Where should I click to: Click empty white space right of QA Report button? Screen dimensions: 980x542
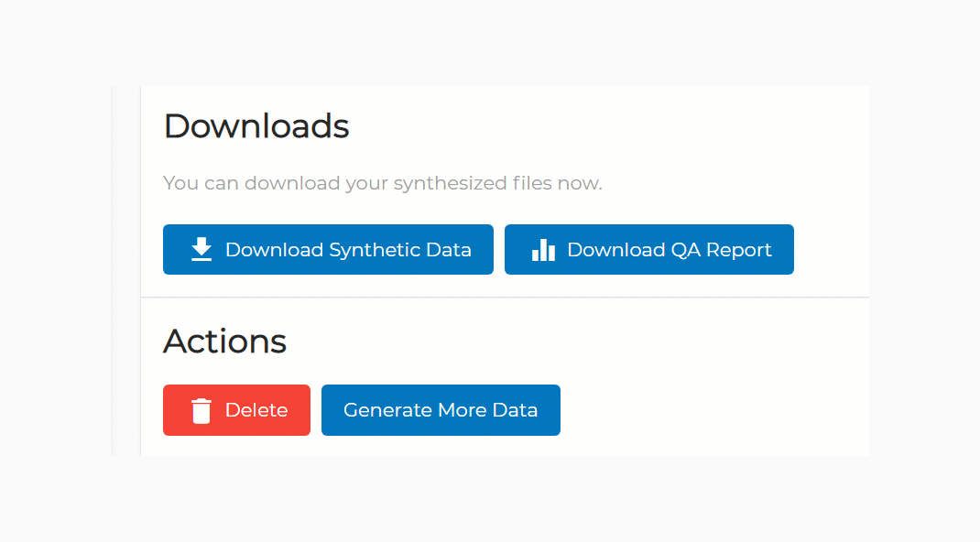pos(832,249)
